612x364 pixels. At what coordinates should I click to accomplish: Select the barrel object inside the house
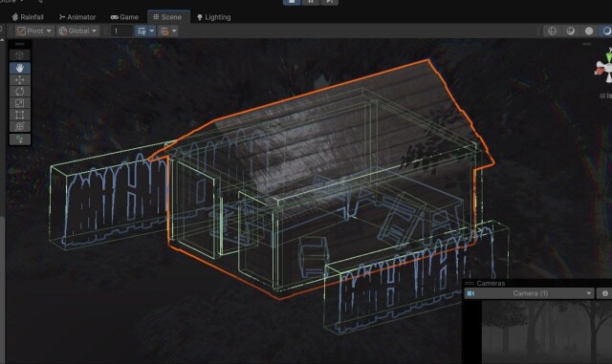pyautogui.click(x=314, y=256)
